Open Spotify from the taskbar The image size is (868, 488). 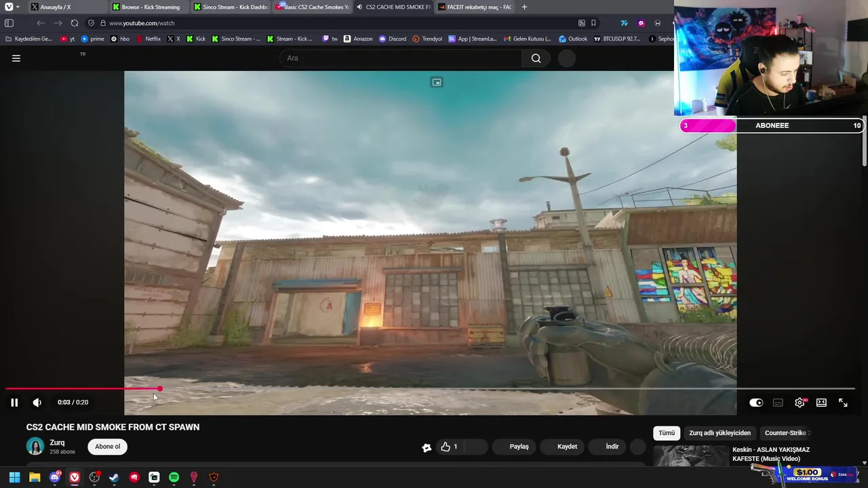pyautogui.click(x=174, y=477)
